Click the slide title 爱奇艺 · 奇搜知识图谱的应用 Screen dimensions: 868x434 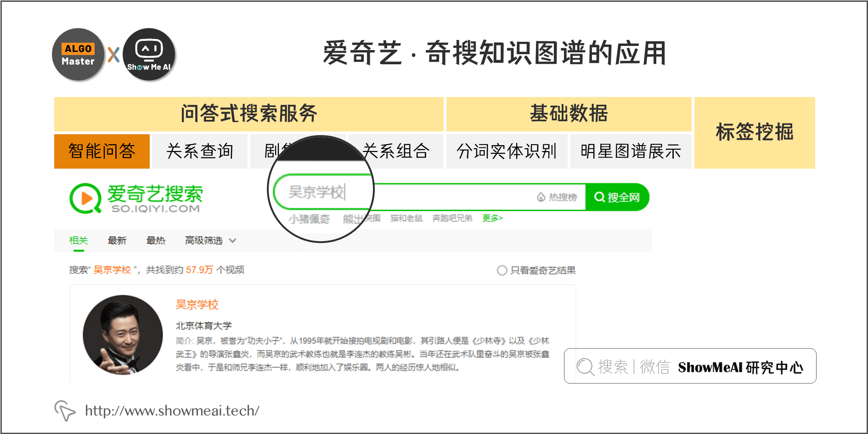tap(495, 53)
